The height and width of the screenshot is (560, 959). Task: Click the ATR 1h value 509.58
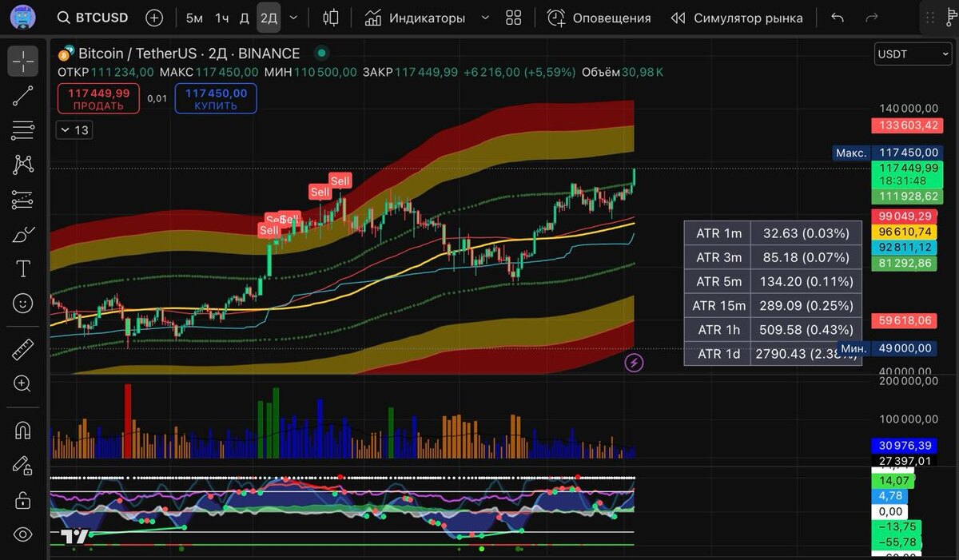[806, 329]
